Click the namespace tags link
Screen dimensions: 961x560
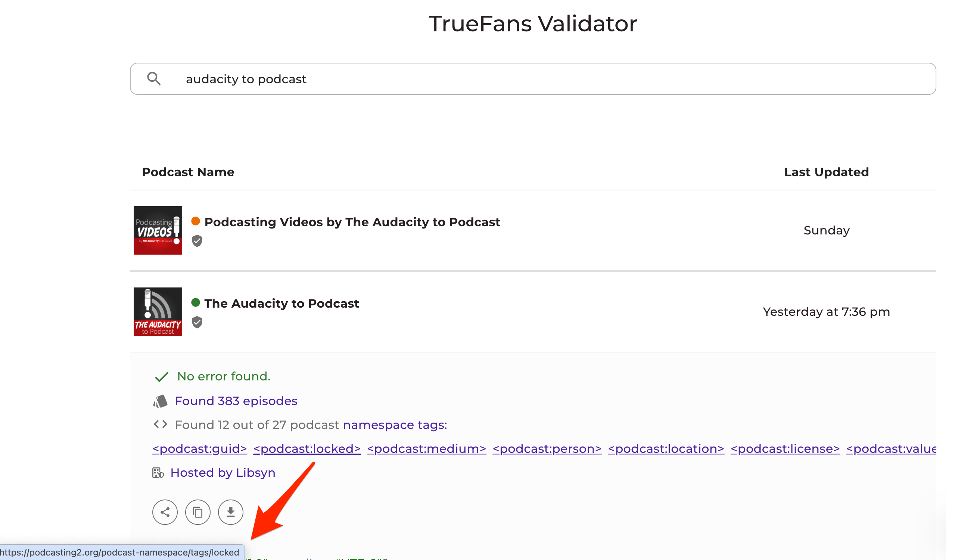(x=395, y=425)
